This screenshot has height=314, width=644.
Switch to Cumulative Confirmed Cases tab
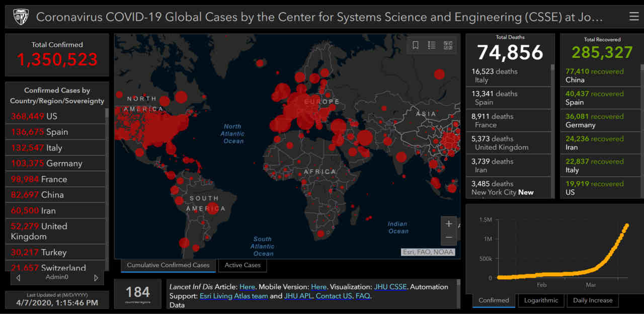click(x=168, y=265)
